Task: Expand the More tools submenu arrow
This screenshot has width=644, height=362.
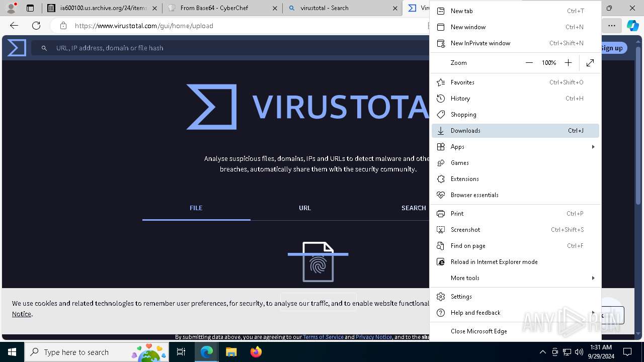Action: [x=593, y=278]
